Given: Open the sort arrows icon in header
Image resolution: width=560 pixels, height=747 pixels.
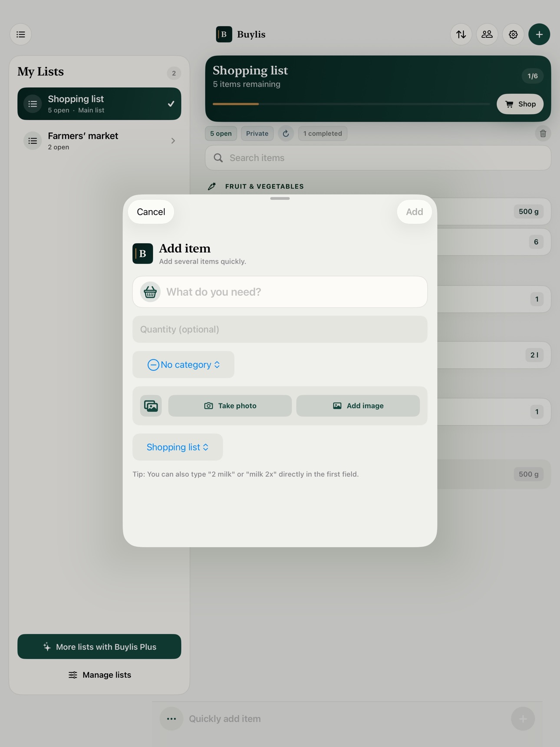Looking at the screenshot, I should pos(461,34).
